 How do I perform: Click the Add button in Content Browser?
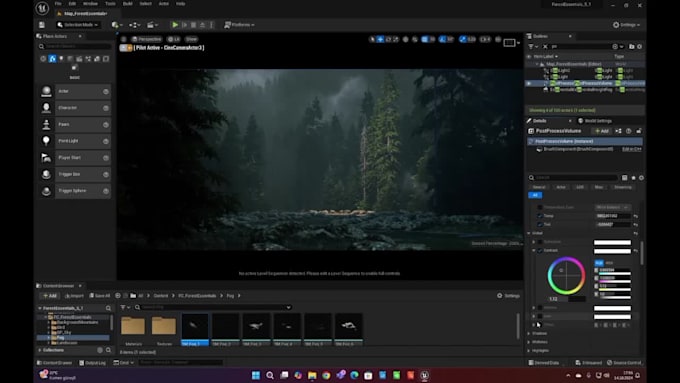click(x=50, y=296)
